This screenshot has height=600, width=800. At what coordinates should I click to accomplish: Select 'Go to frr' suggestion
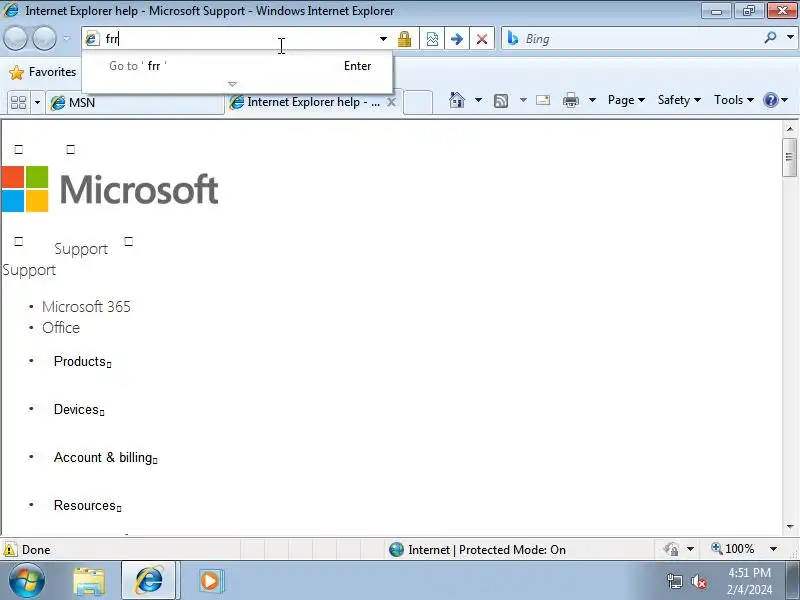(x=237, y=66)
